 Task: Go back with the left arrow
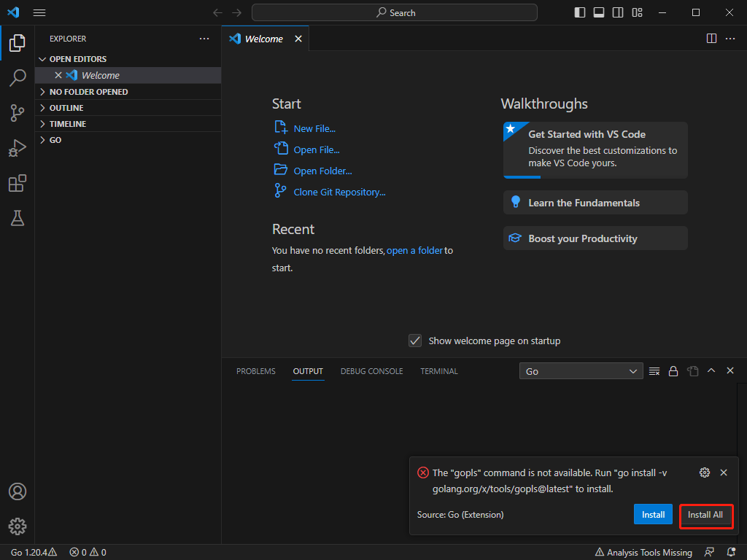(217, 13)
